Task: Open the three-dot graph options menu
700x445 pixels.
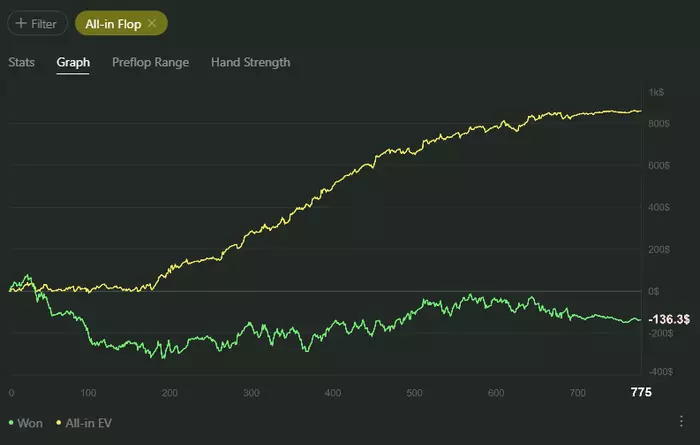Action: 682,422
